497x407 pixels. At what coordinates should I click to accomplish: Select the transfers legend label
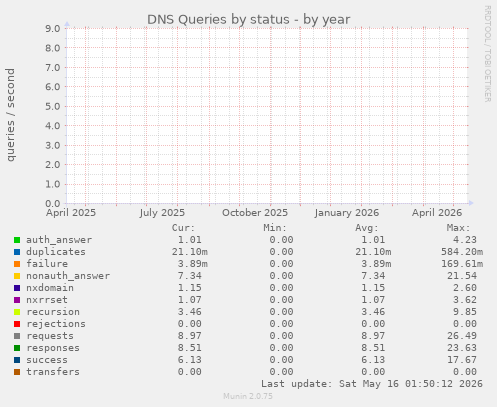(x=53, y=372)
